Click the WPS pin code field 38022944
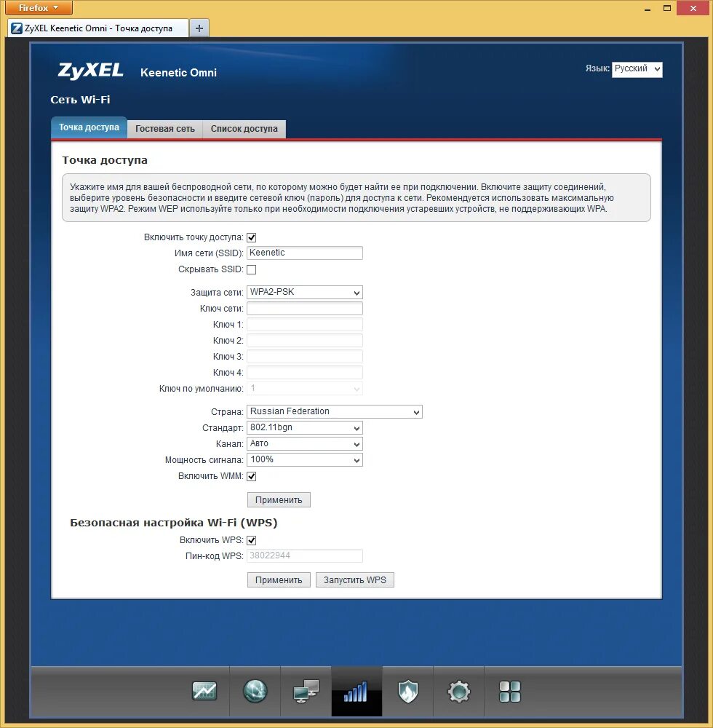Screen dimensions: 713x728 coord(304,555)
